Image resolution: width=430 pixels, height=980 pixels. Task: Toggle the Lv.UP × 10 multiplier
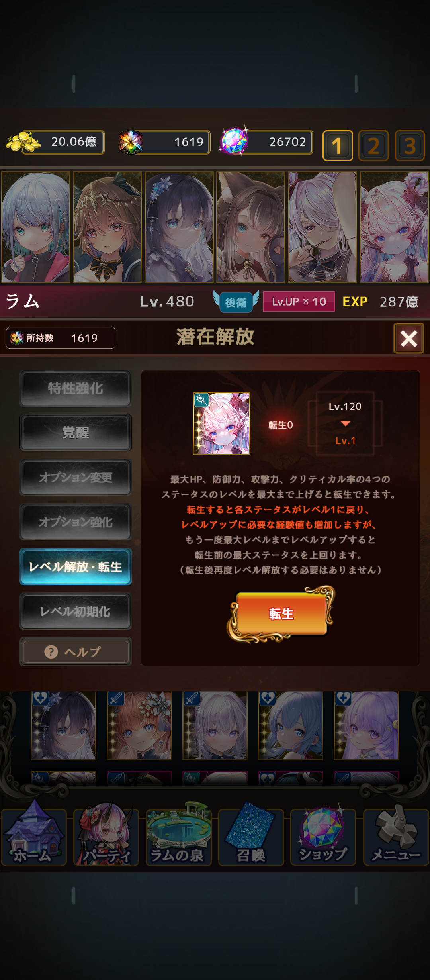tap(299, 302)
